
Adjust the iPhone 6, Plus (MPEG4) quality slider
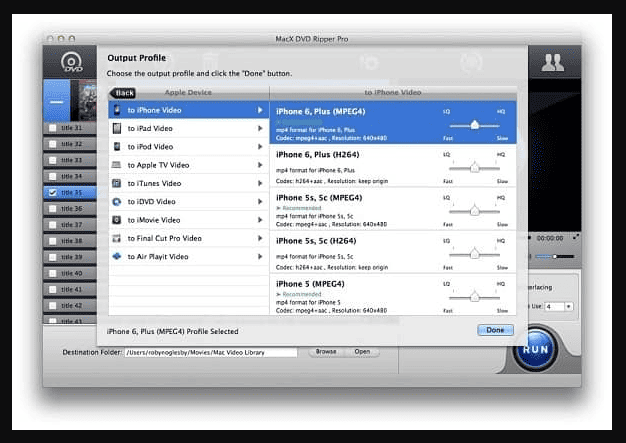[474, 125]
